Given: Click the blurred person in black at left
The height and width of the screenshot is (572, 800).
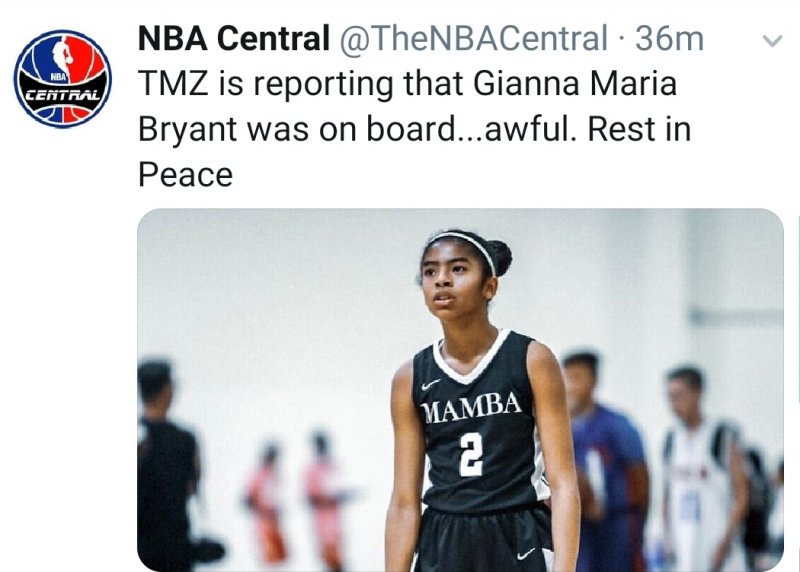Looking at the screenshot, I should (166, 470).
